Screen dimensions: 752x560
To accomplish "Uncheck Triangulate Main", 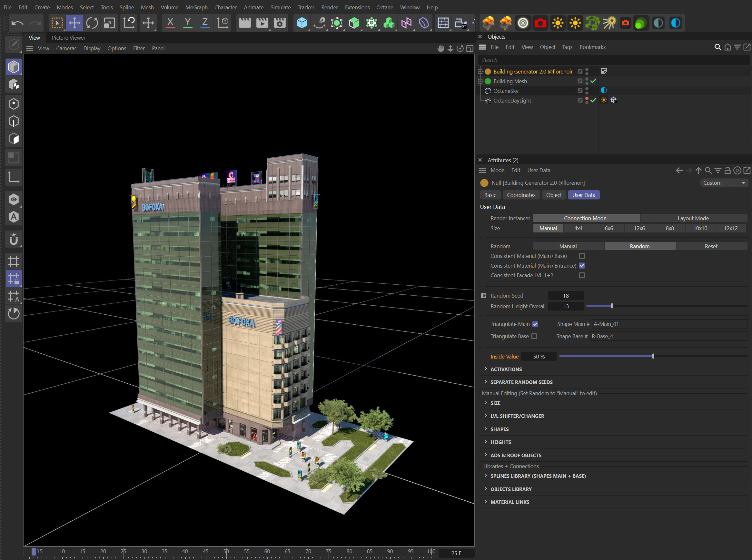I will (x=535, y=324).
